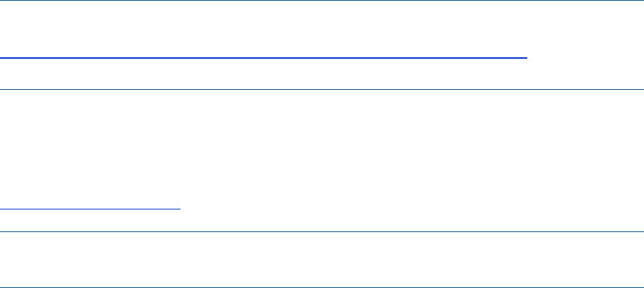Image resolution: width=644 pixels, height=288 pixels.
Task: Click the top border line of the page
Action: (x=322, y=1)
